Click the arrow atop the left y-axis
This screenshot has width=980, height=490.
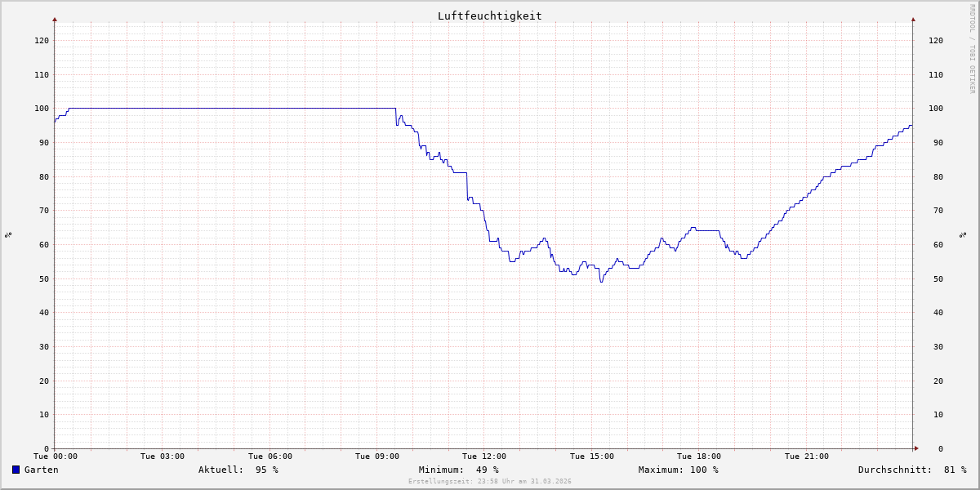55,19
